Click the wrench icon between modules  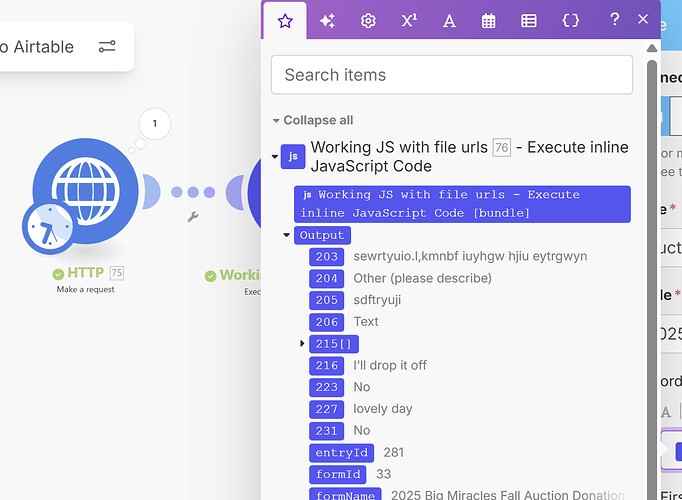pyautogui.click(x=193, y=216)
